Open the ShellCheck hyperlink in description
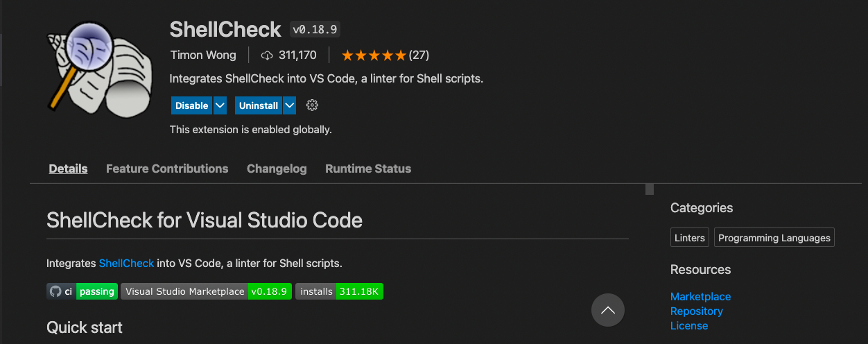This screenshot has width=868, height=344. click(x=126, y=264)
